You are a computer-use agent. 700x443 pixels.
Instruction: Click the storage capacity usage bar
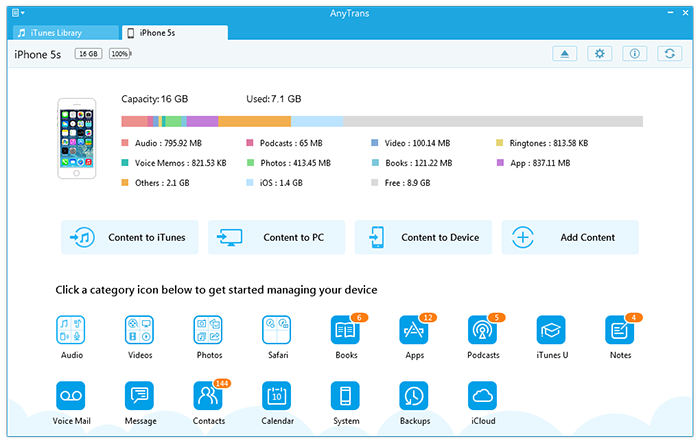[x=382, y=121]
